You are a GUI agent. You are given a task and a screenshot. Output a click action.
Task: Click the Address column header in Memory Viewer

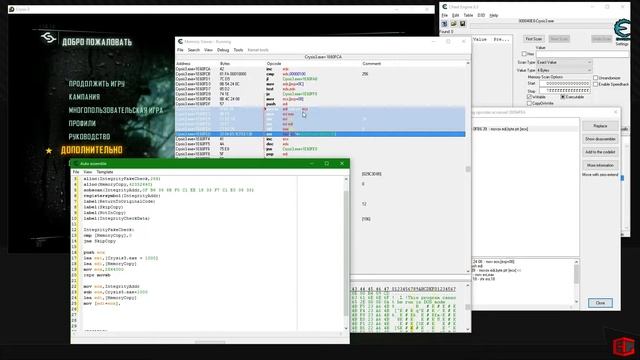click(183, 64)
